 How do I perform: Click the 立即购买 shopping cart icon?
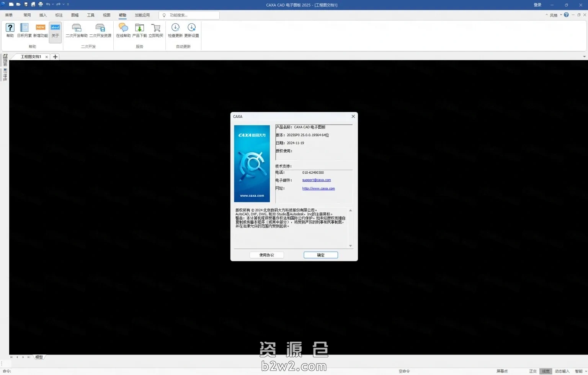tap(156, 30)
